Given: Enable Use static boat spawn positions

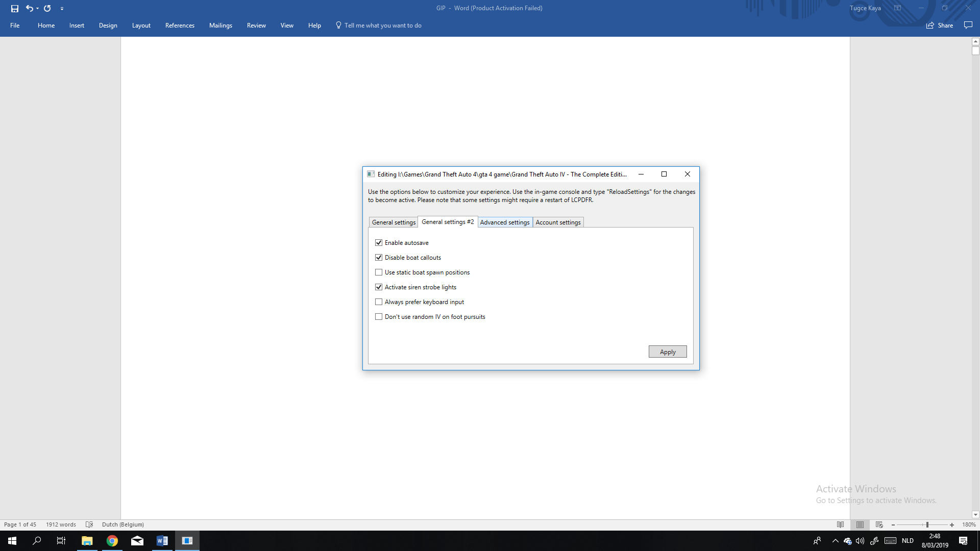Looking at the screenshot, I should click(x=379, y=272).
